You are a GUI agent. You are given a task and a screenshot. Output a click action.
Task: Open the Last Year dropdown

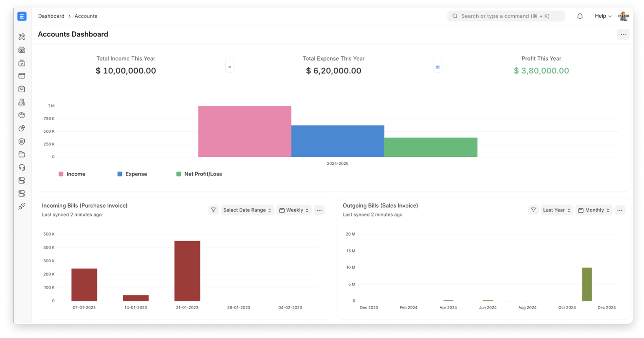pyautogui.click(x=556, y=210)
